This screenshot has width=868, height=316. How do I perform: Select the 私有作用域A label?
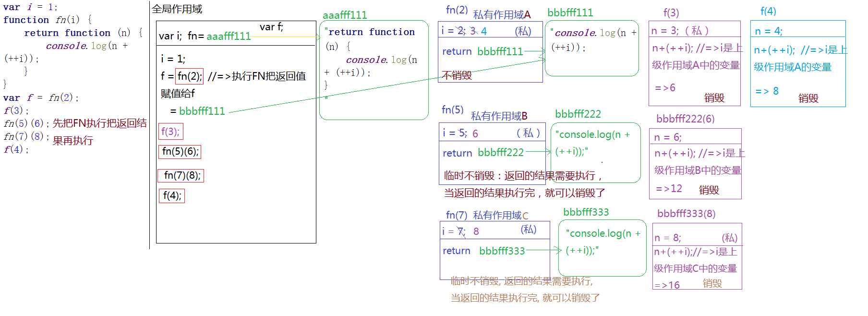(x=502, y=15)
